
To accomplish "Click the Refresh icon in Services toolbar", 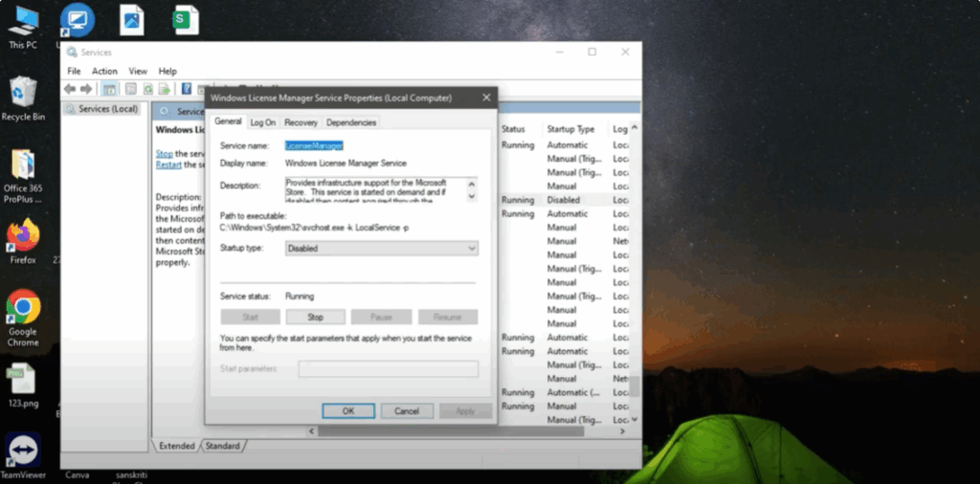I will (x=148, y=89).
